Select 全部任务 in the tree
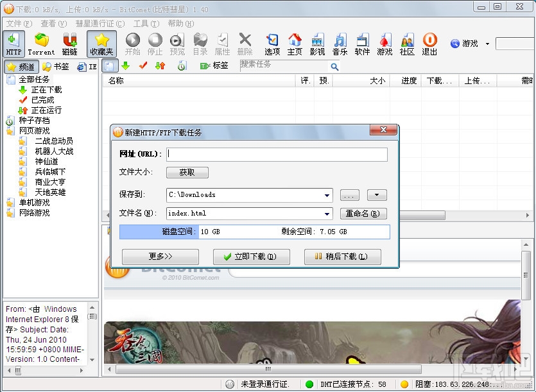Screen dimensions: 536x392 [x=34, y=80]
